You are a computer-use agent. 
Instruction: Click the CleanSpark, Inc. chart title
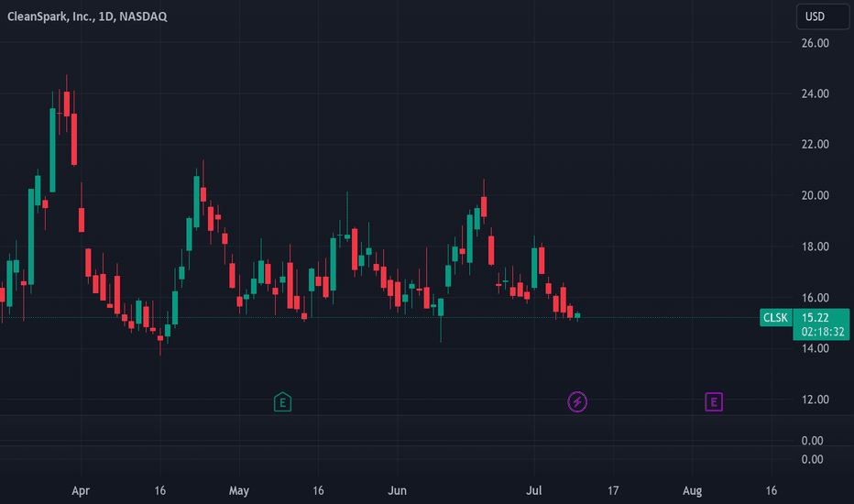pos(87,16)
